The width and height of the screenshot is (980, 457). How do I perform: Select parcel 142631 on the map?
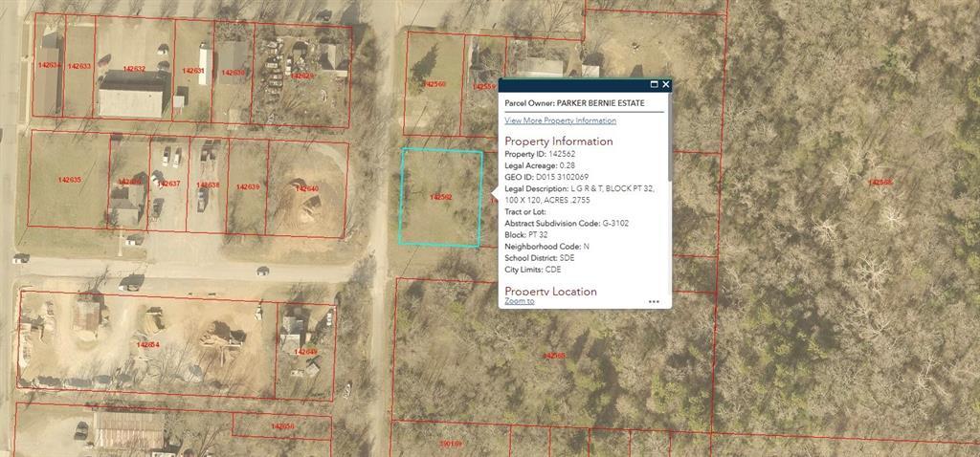point(192,71)
